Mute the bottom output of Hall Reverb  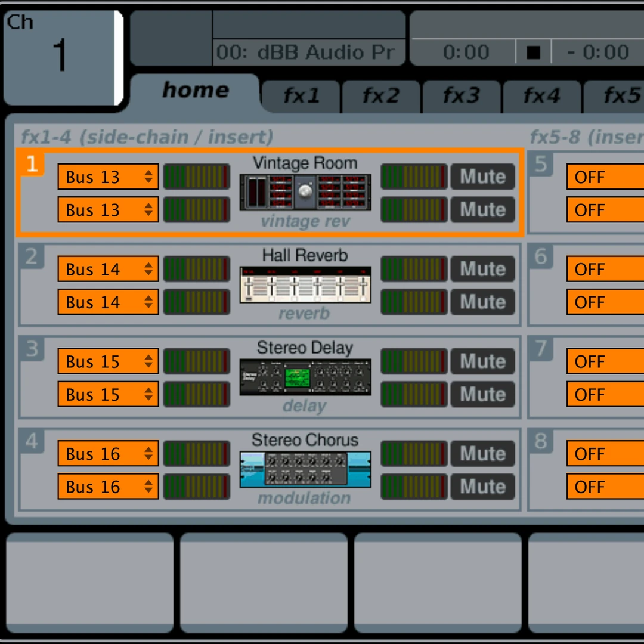(482, 302)
